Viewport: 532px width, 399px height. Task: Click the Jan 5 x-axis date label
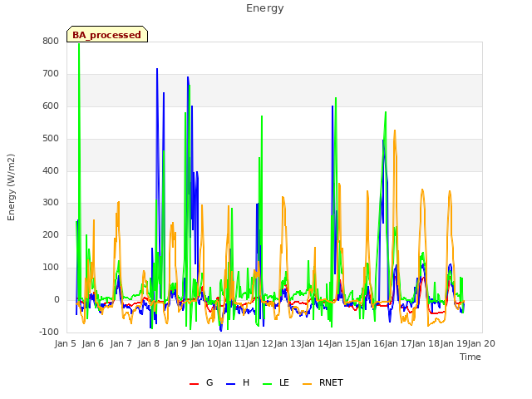(65, 343)
